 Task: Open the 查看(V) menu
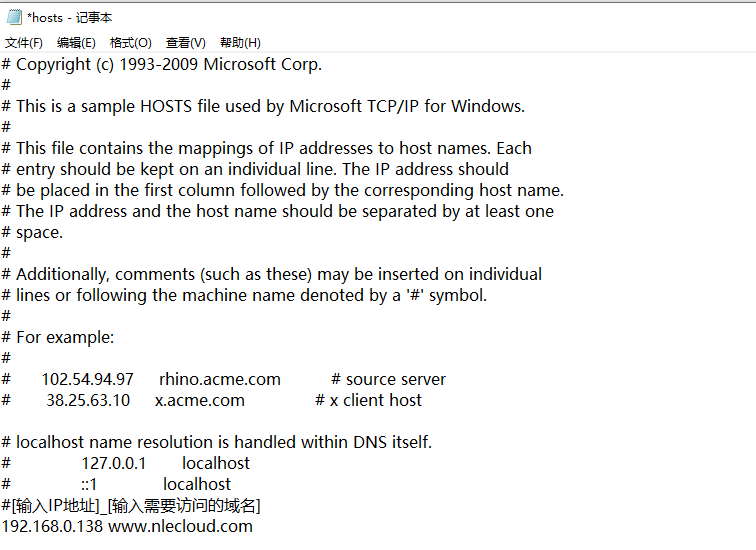[186, 43]
